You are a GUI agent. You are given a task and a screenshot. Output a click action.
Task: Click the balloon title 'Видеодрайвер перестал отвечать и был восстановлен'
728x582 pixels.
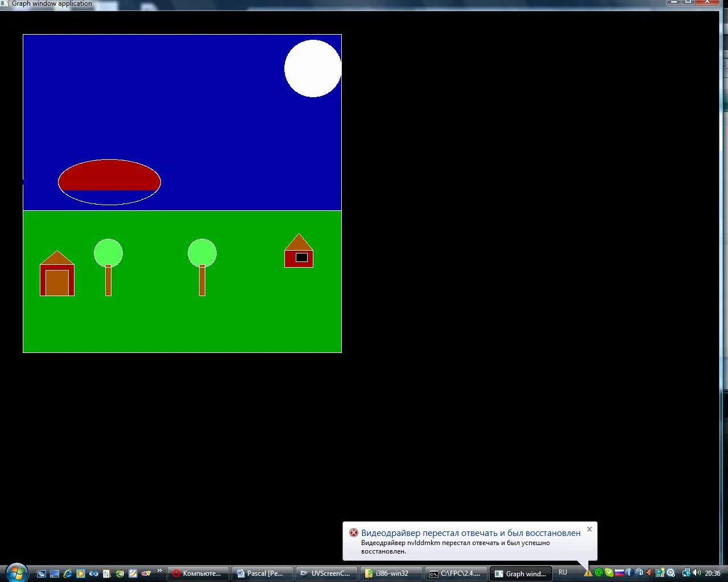[471, 533]
